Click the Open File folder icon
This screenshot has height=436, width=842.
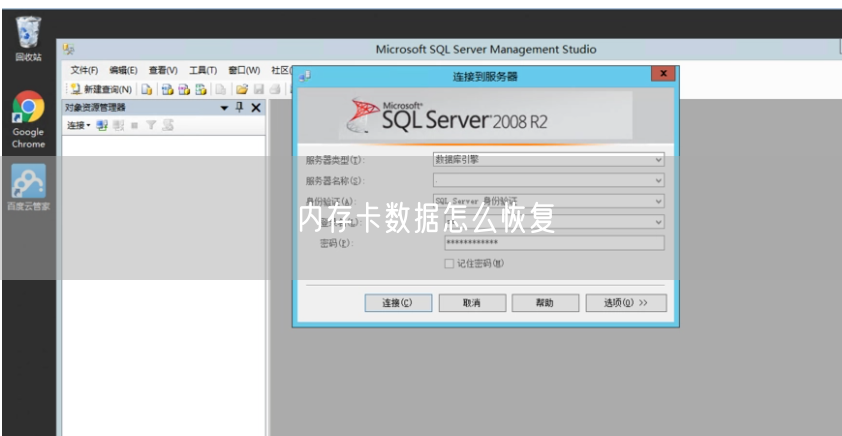[241, 89]
